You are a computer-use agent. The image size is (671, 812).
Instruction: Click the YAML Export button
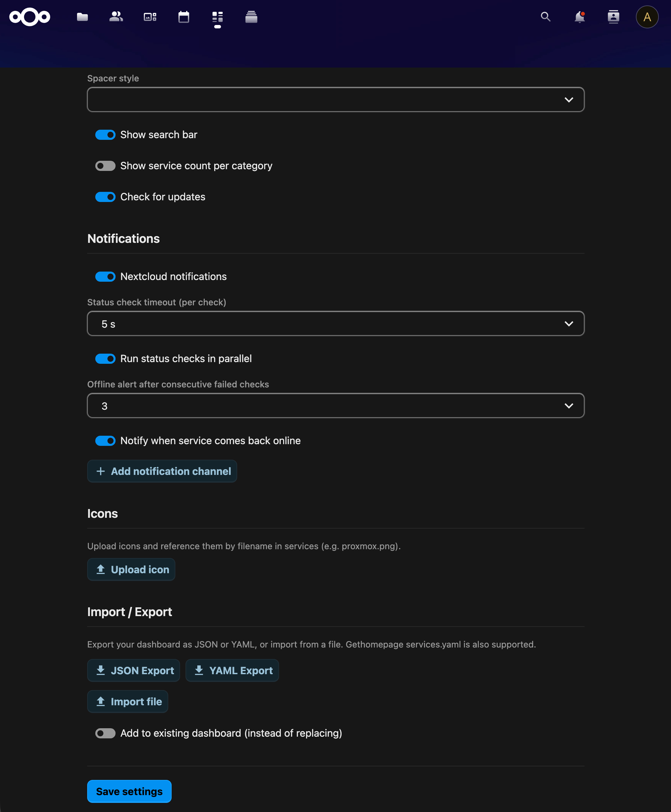[x=232, y=670]
